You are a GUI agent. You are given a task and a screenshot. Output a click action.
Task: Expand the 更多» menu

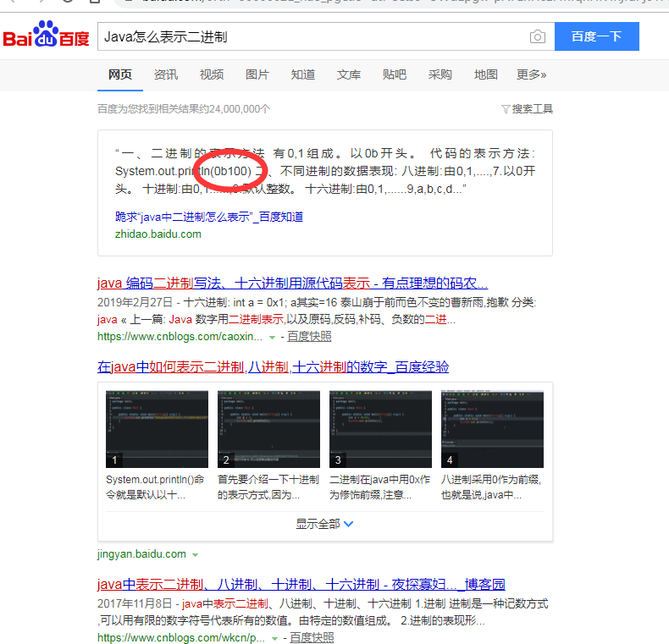531,74
